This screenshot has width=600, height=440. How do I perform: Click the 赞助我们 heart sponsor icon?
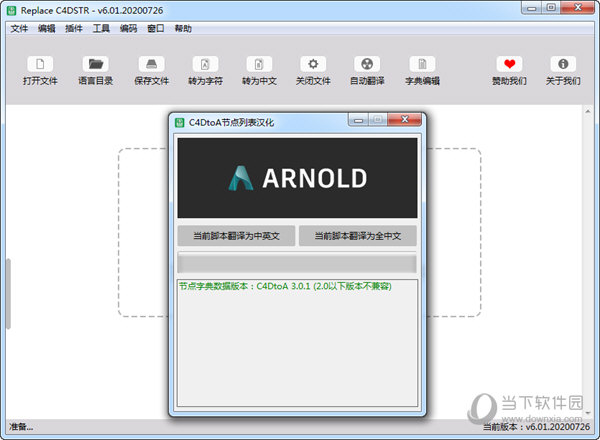point(509,64)
